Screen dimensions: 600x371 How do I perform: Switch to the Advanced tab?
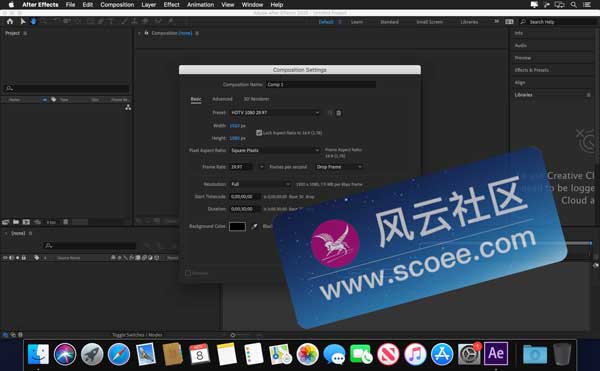tap(222, 99)
